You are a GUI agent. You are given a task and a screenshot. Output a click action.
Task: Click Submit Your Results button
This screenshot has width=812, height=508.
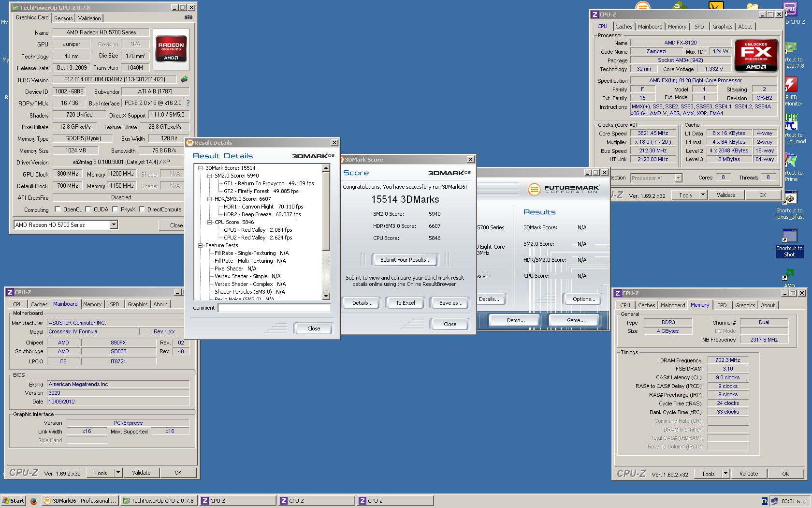[405, 260]
